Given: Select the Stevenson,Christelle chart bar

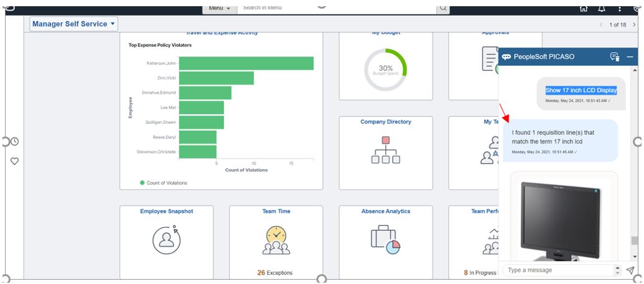Looking at the screenshot, I should coord(198,152).
